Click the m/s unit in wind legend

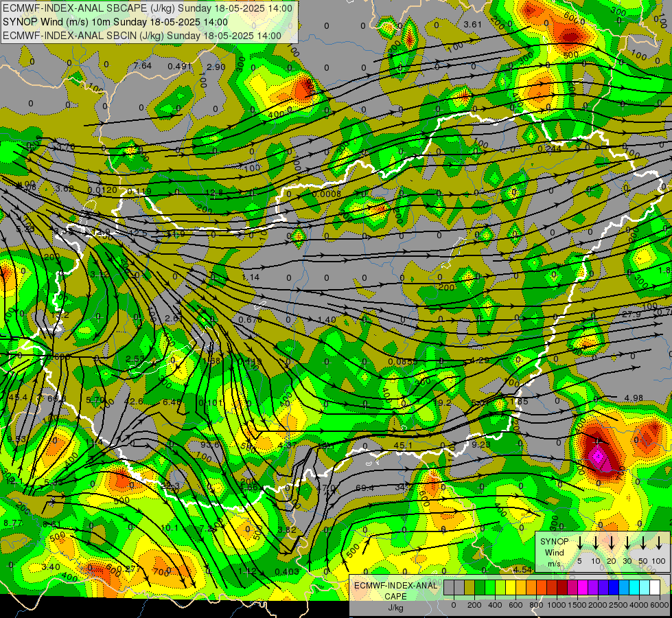point(554,564)
